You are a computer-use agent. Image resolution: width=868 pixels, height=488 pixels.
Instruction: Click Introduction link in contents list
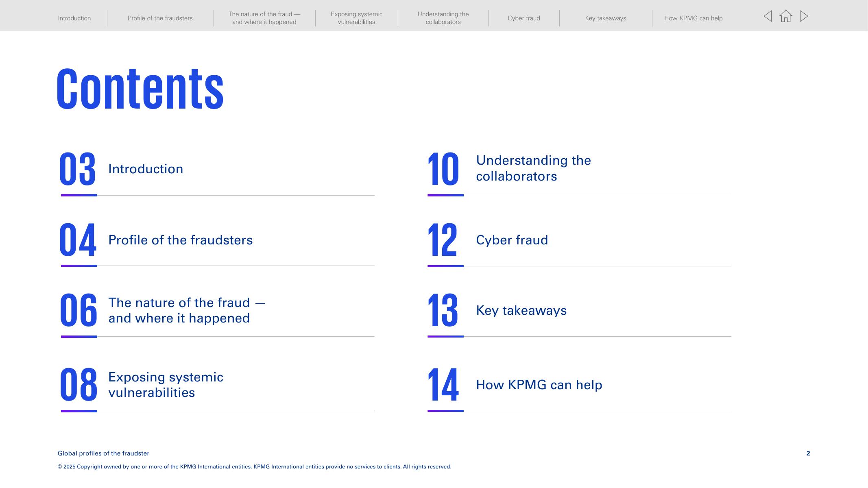click(146, 169)
